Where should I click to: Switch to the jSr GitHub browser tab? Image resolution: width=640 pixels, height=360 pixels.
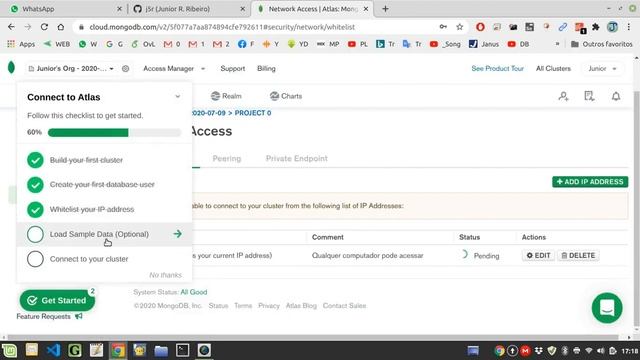(x=189, y=9)
